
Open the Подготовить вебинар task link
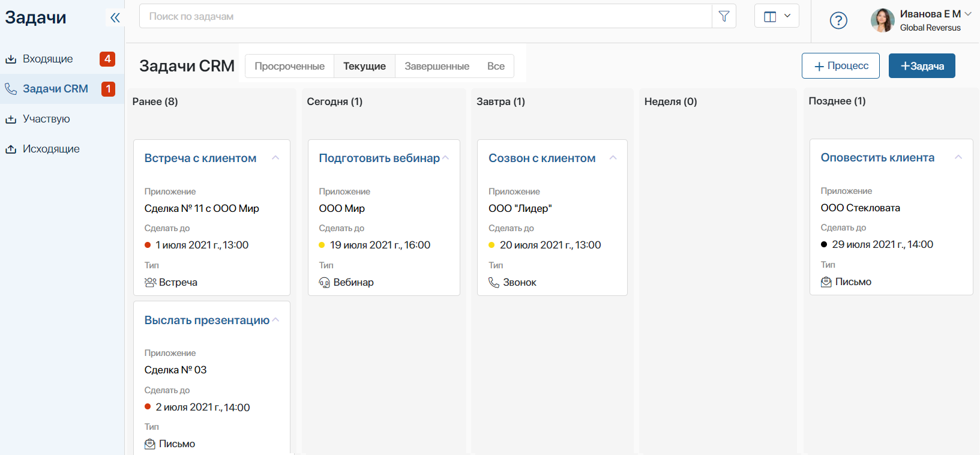point(379,158)
